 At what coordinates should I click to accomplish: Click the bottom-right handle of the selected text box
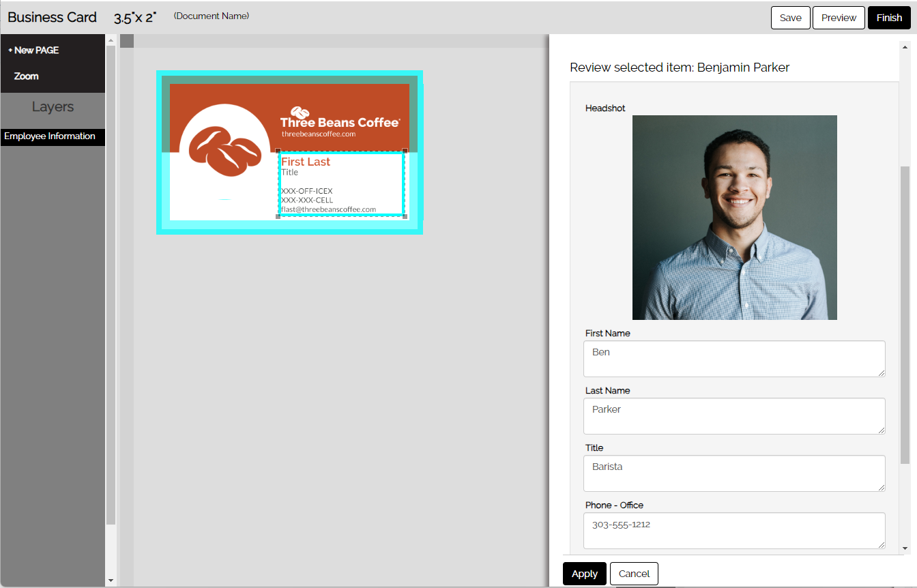pyautogui.click(x=405, y=216)
